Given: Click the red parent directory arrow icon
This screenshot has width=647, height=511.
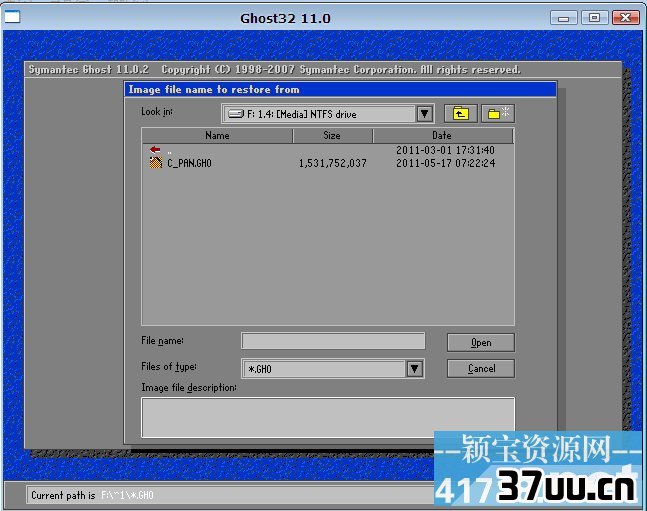Looking at the screenshot, I should point(155,149).
